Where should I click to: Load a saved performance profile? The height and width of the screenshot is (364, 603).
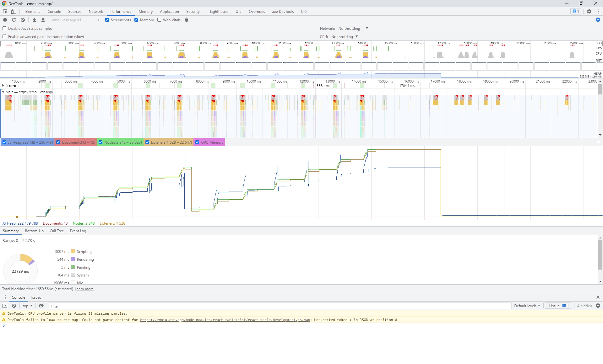(x=34, y=20)
